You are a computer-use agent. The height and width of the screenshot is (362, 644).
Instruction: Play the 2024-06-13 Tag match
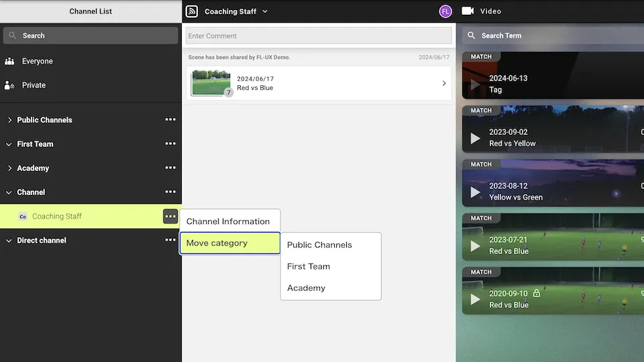(475, 84)
